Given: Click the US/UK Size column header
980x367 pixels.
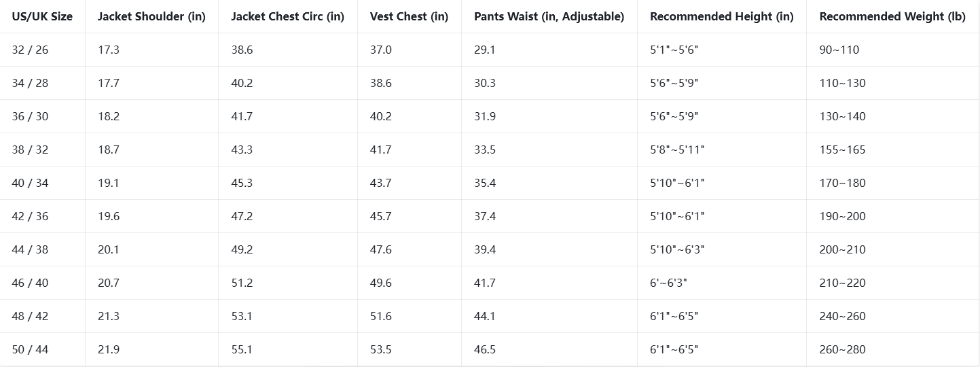Looking at the screenshot, I should point(42,16).
